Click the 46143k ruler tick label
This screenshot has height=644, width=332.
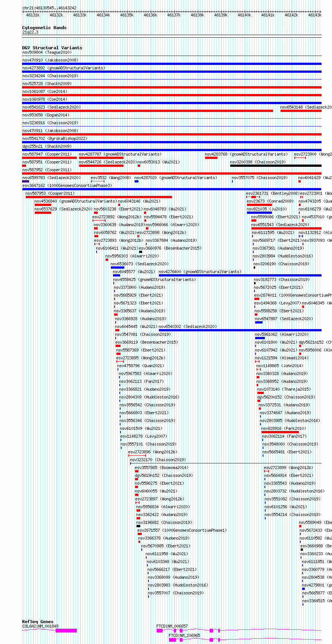314,15
